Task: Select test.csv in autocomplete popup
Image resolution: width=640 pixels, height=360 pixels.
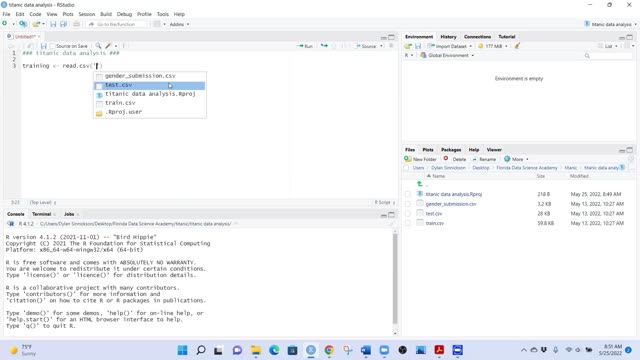Action: coord(150,85)
